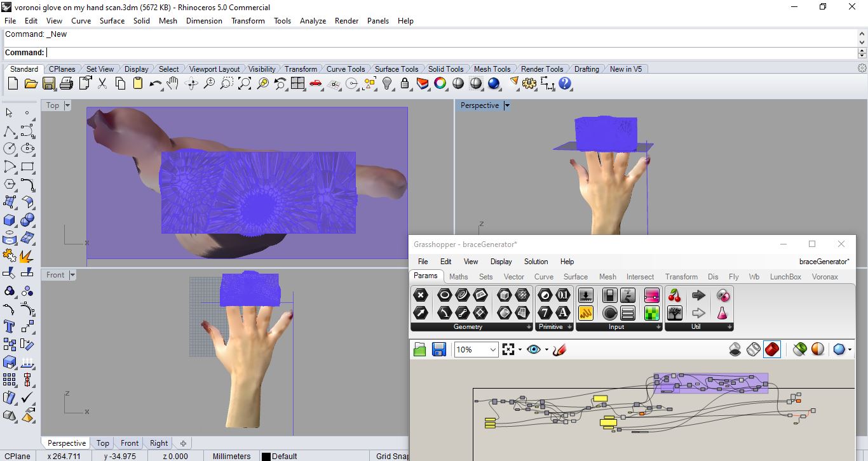The image size is (868, 461).
Task: Open the Solution menu in Grasshopper
Action: coord(536,262)
